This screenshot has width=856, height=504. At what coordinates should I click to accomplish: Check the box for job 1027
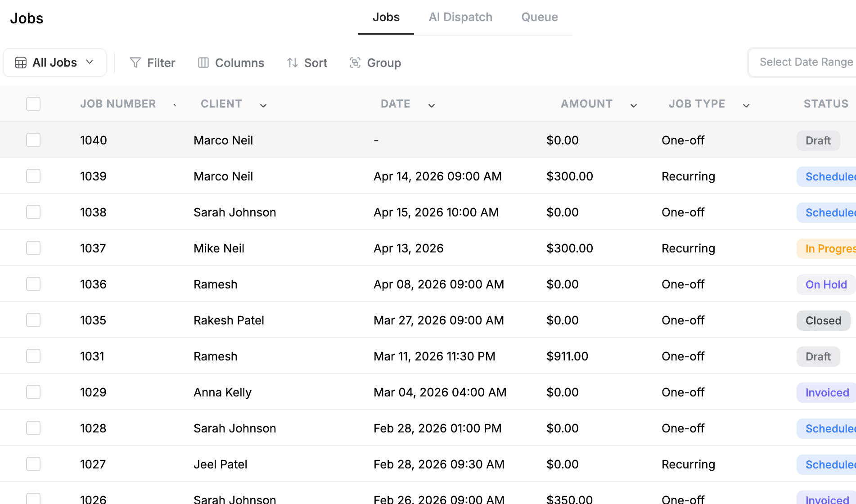pyautogui.click(x=33, y=464)
